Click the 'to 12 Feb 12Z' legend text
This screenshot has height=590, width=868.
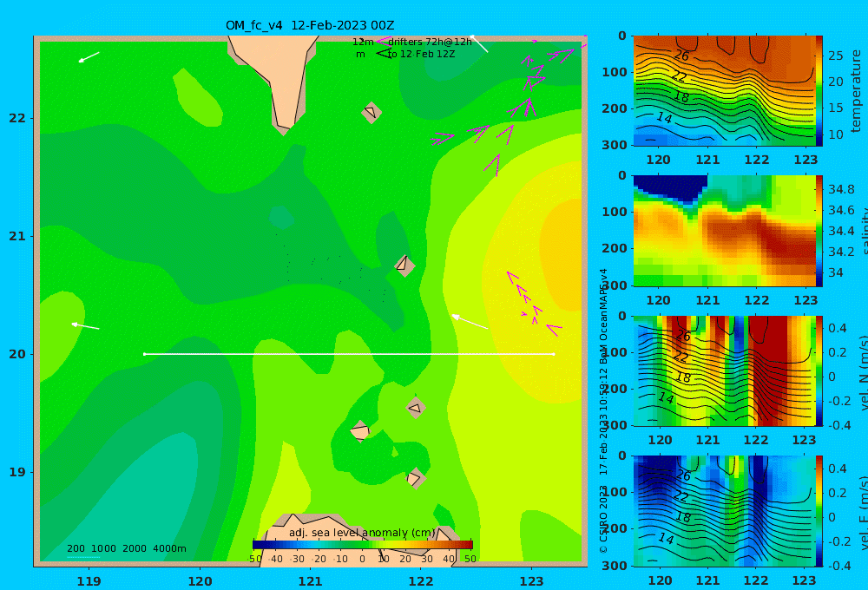tap(421, 55)
